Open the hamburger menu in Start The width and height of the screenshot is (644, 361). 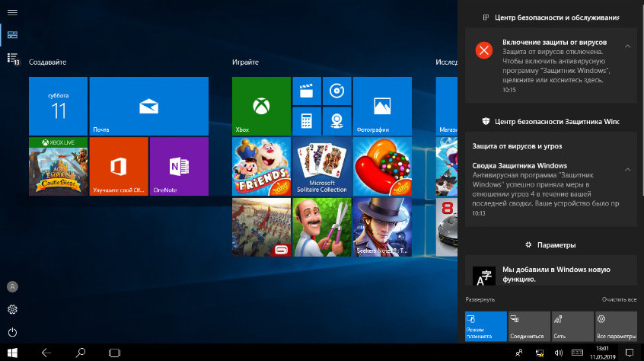12,12
